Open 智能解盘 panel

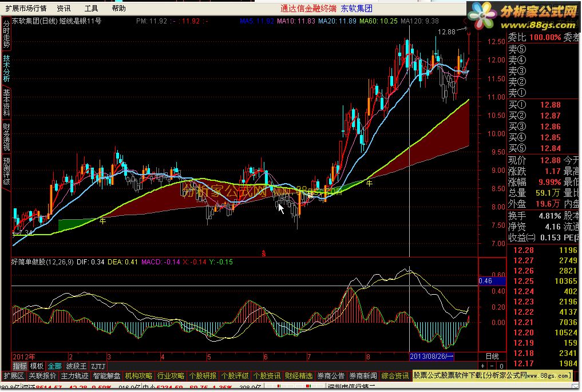(x=107, y=375)
